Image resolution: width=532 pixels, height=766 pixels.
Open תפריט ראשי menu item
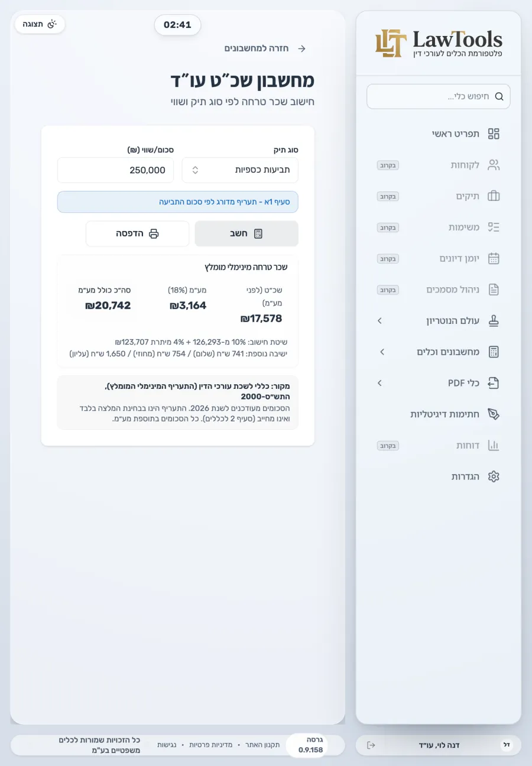439,134
